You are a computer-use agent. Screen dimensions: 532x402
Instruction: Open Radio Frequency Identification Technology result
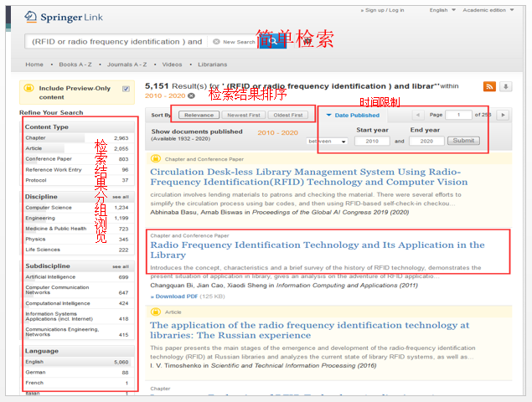318,250
